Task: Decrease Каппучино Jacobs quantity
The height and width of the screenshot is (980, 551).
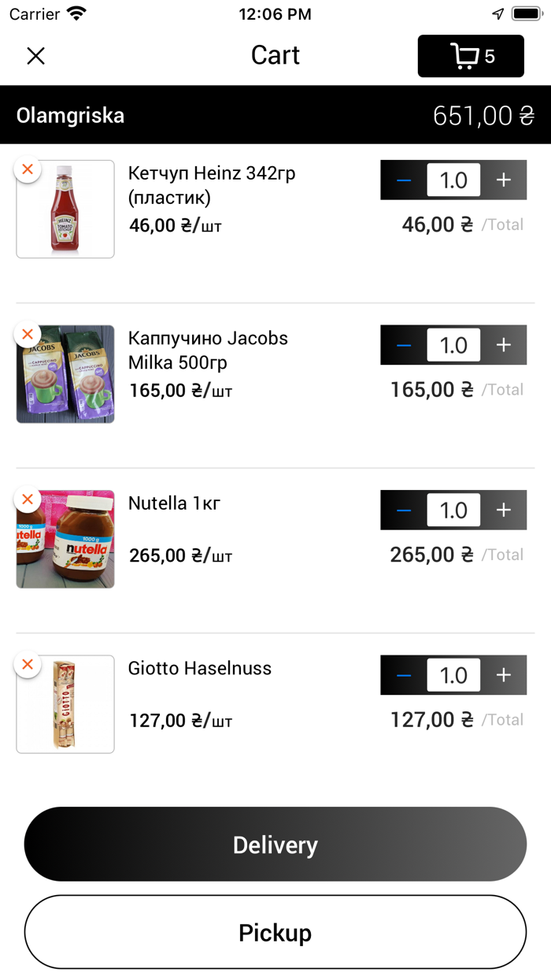Action: tap(404, 345)
